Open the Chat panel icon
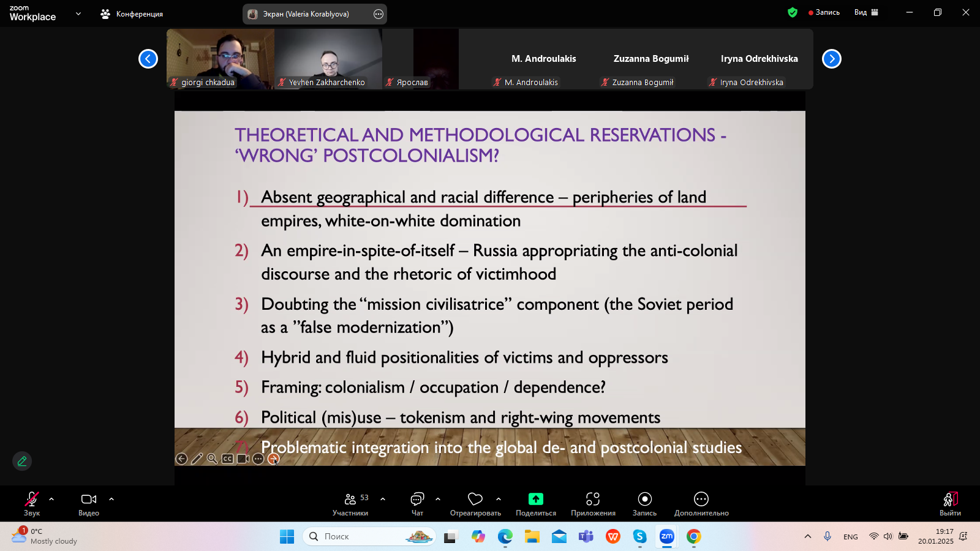 tap(417, 500)
